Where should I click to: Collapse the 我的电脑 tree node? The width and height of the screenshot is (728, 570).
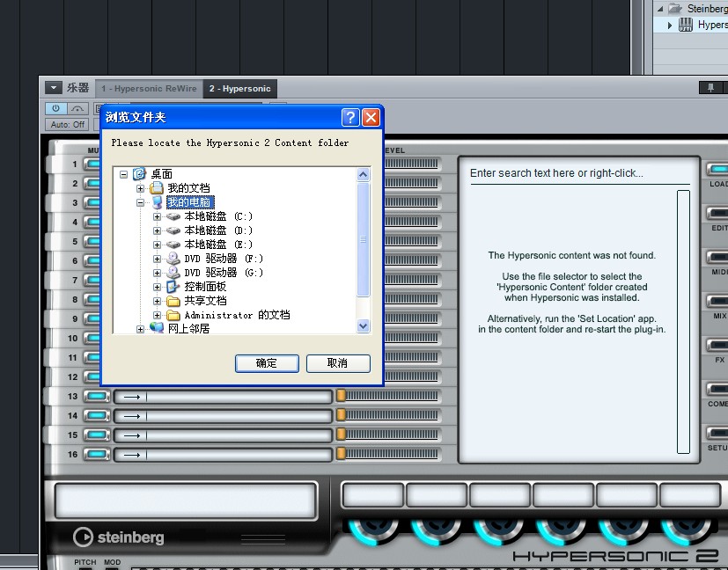tap(140, 202)
